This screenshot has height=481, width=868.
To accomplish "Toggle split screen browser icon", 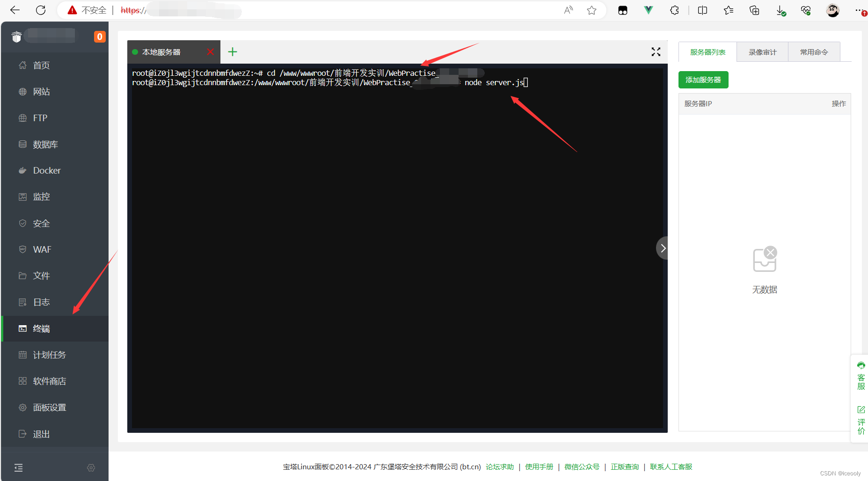I will 702,10.
